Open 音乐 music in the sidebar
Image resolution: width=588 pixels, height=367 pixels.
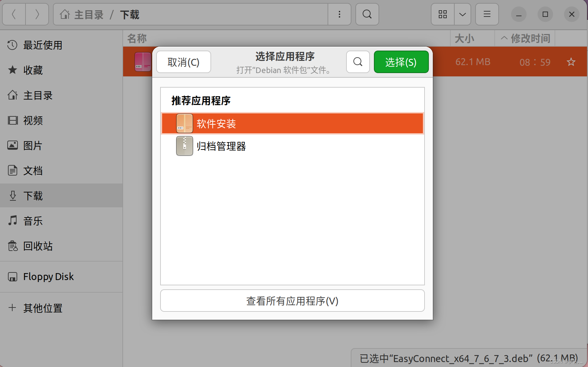(62, 221)
